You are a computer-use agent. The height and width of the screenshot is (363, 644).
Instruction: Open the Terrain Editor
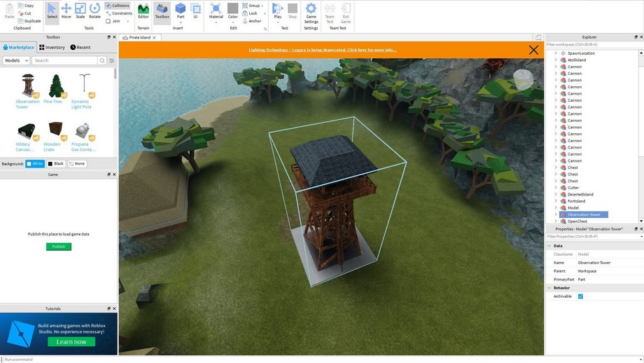click(x=143, y=11)
